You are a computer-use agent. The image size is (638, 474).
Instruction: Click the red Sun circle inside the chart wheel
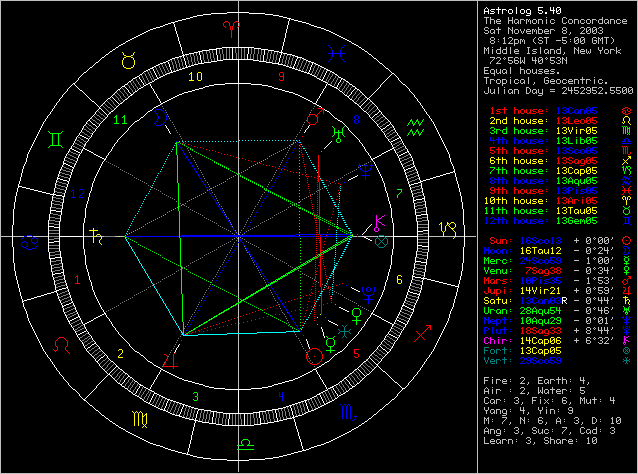pos(314,356)
